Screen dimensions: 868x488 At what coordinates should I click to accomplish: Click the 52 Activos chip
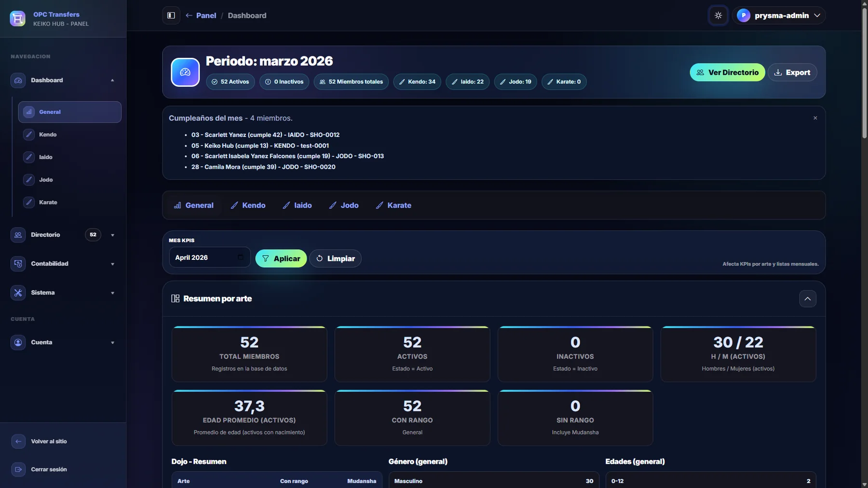click(231, 82)
